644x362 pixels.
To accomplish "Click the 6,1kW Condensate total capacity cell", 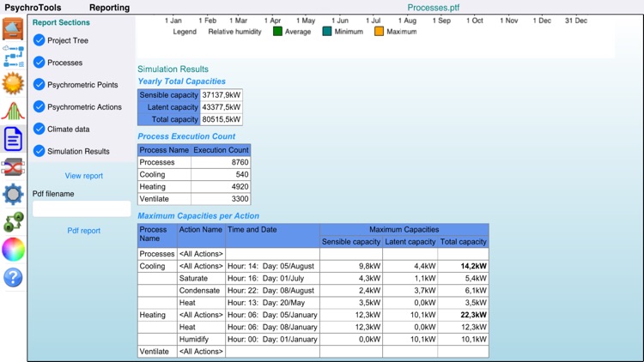I will coord(464,291).
